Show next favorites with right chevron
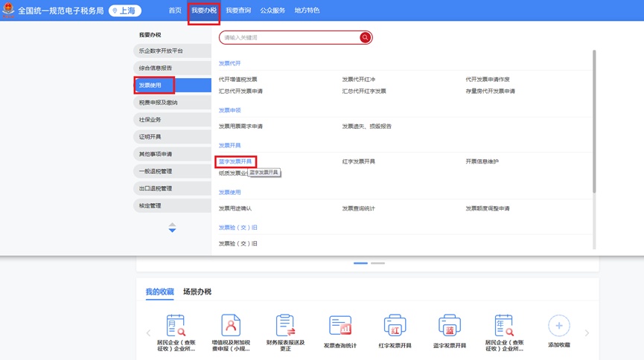 point(587,333)
